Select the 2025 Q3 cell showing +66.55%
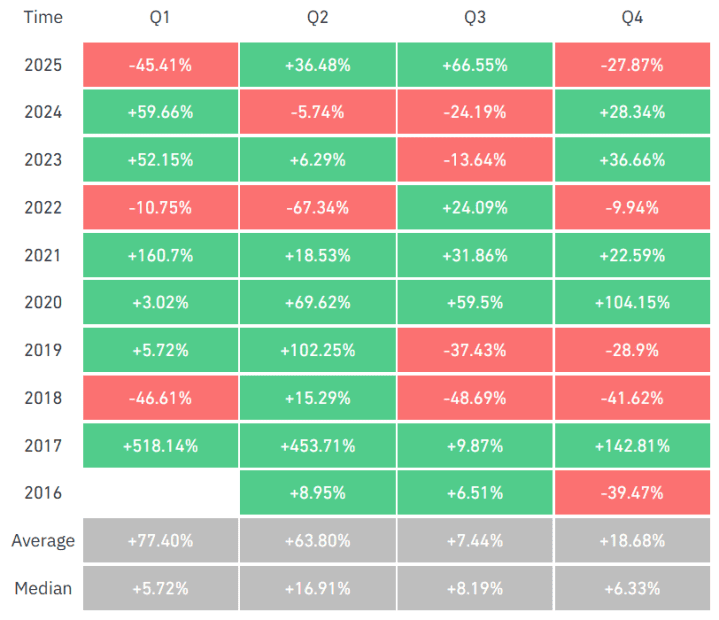Screen dimensions: 719x620 [474, 65]
